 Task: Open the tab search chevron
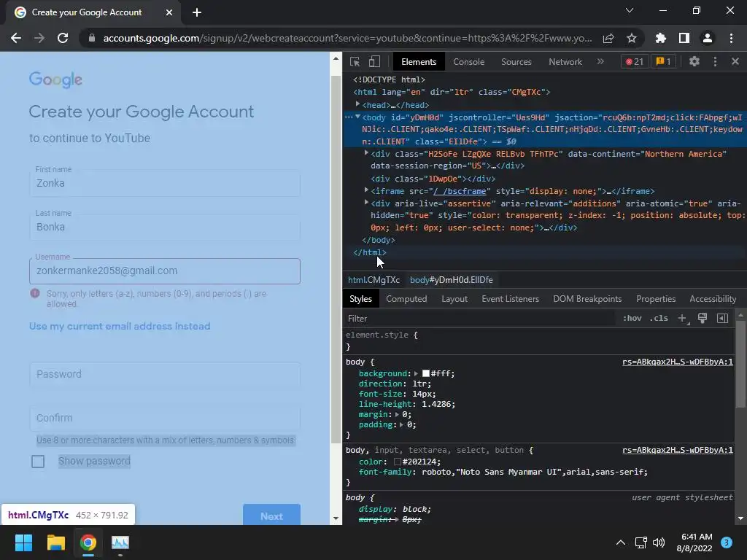pos(630,10)
